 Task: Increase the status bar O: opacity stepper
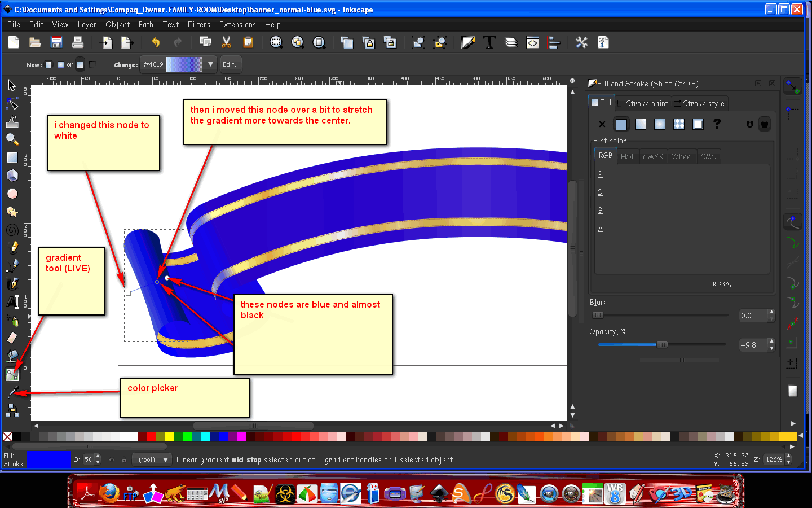(98, 456)
